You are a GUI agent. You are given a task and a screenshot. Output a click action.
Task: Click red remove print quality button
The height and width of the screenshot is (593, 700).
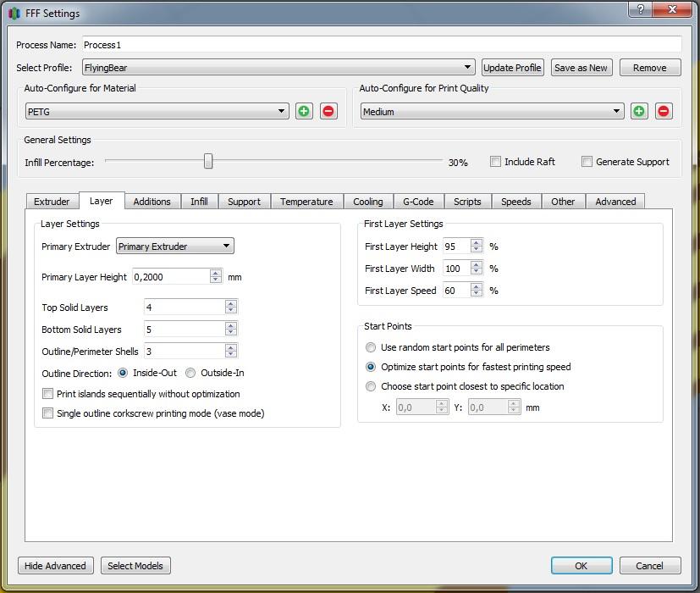(x=664, y=111)
